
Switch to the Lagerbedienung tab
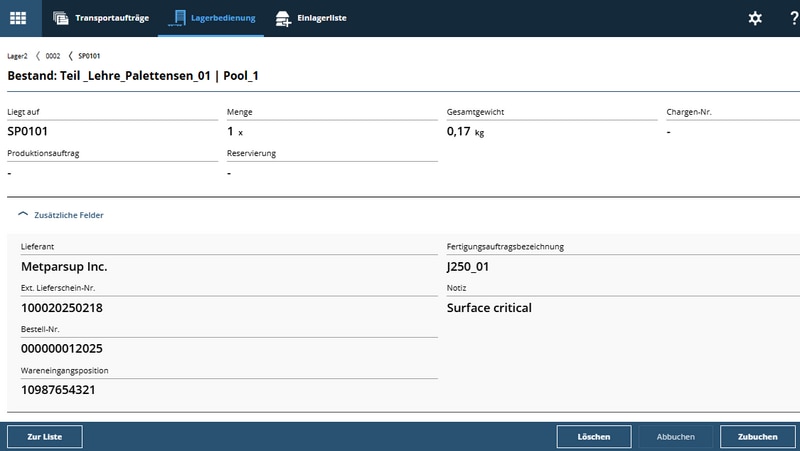click(213, 18)
